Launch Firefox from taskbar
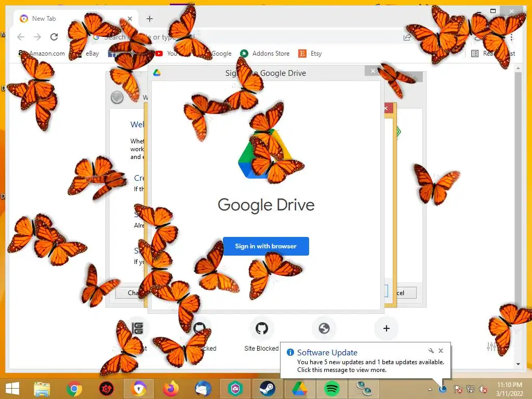Screen dimensions: 532x399 (x=170, y=389)
